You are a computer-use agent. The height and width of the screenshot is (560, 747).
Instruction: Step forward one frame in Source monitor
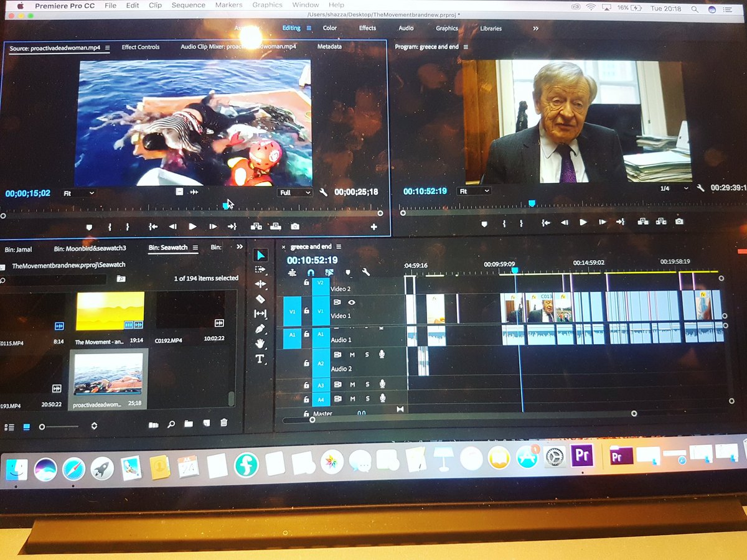213,226
